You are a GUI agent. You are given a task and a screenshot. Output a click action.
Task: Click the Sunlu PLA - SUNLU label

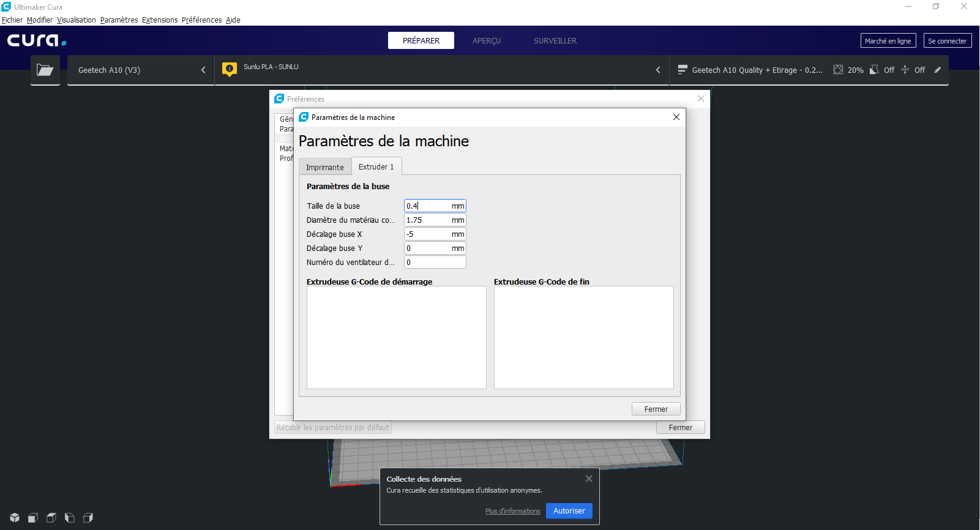pos(271,67)
